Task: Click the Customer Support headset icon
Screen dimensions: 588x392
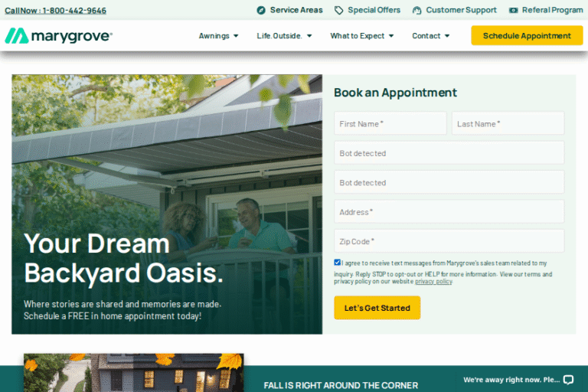Action: [416, 10]
